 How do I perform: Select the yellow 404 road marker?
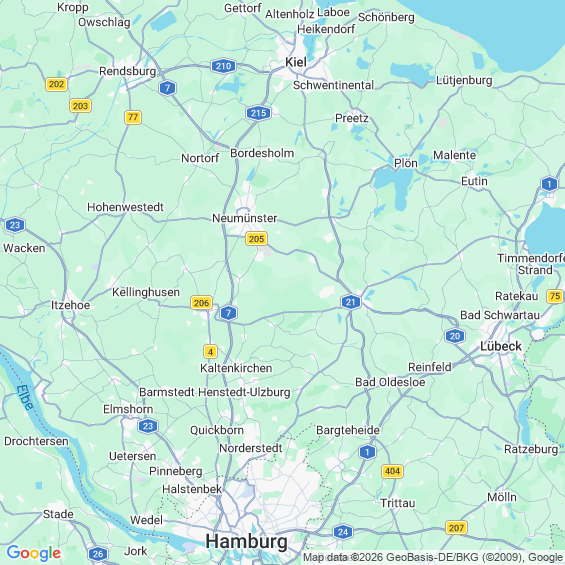click(x=392, y=471)
